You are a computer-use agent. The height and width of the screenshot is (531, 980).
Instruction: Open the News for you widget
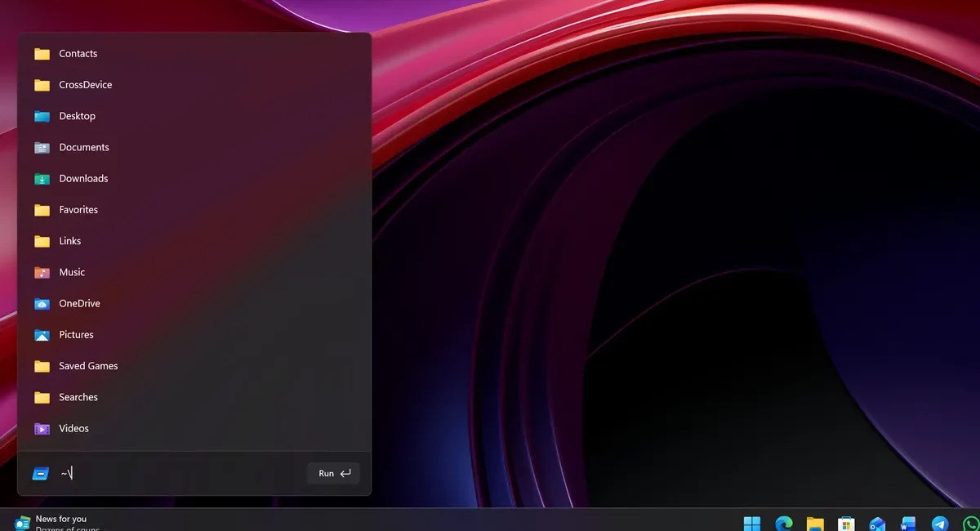[x=57, y=523]
